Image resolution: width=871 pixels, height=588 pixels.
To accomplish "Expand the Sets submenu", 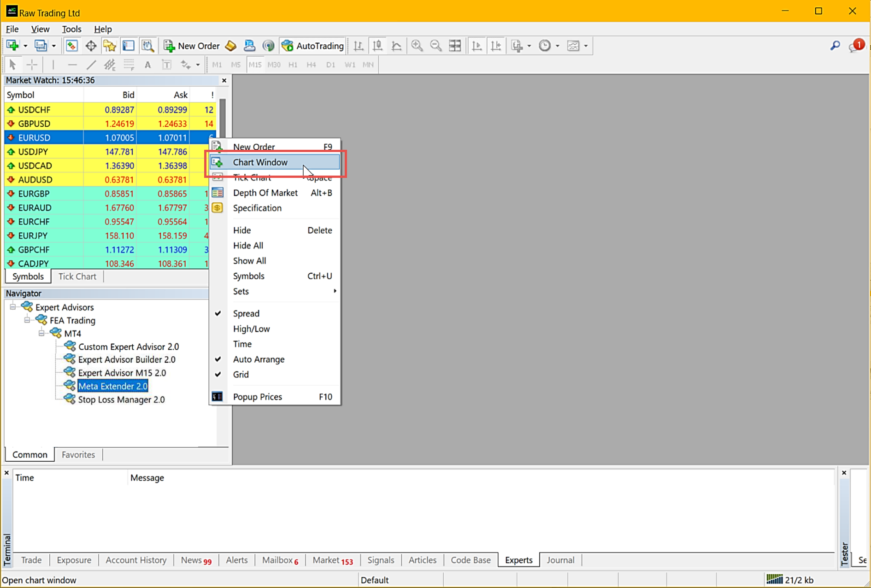I will 275,291.
